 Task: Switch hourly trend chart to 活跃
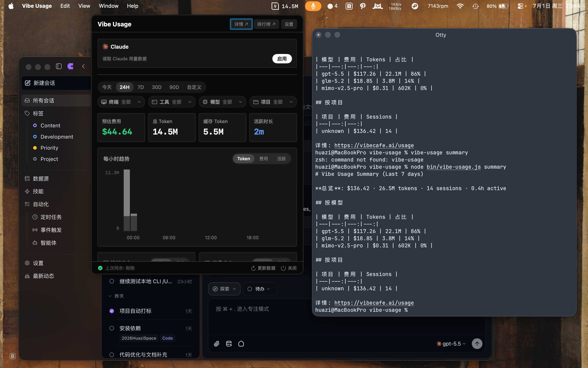tap(282, 159)
